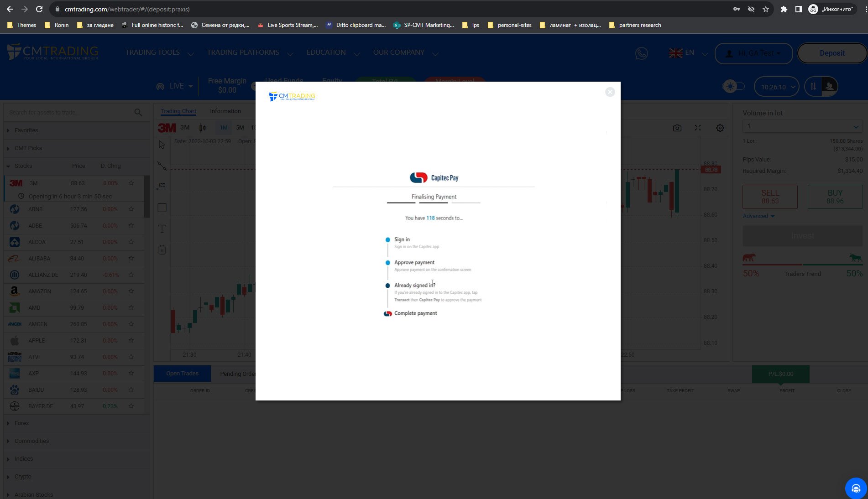
Task: Click the trash delete drawings icon
Action: tap(162, 249)
